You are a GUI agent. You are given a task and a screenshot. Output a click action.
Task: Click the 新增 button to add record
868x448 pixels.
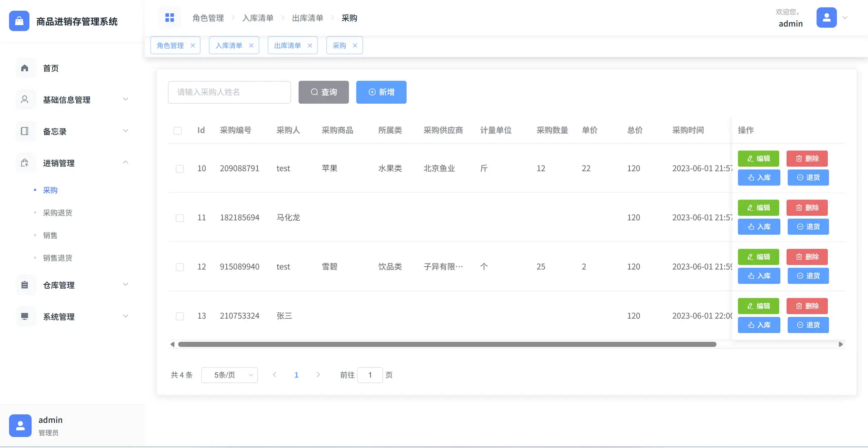point(381,92)
